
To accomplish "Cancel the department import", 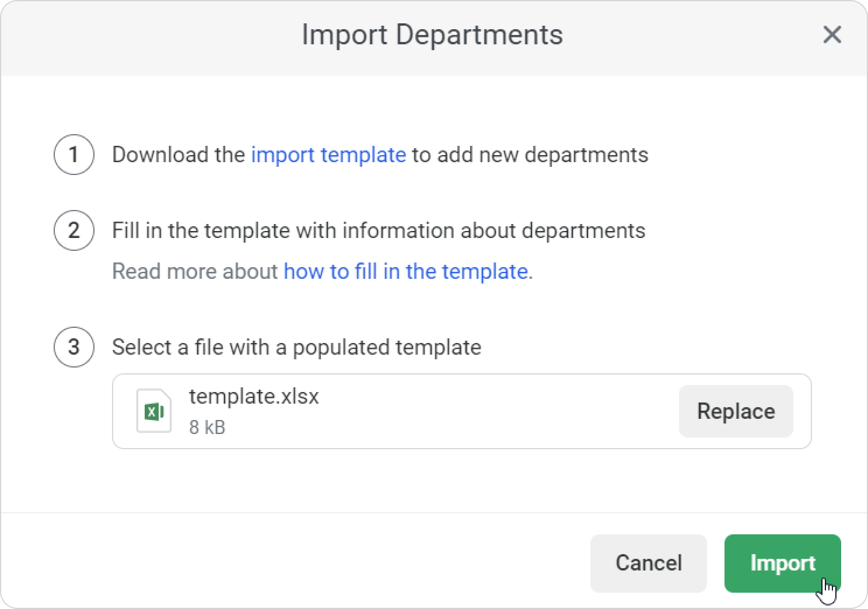I will 648,563.
